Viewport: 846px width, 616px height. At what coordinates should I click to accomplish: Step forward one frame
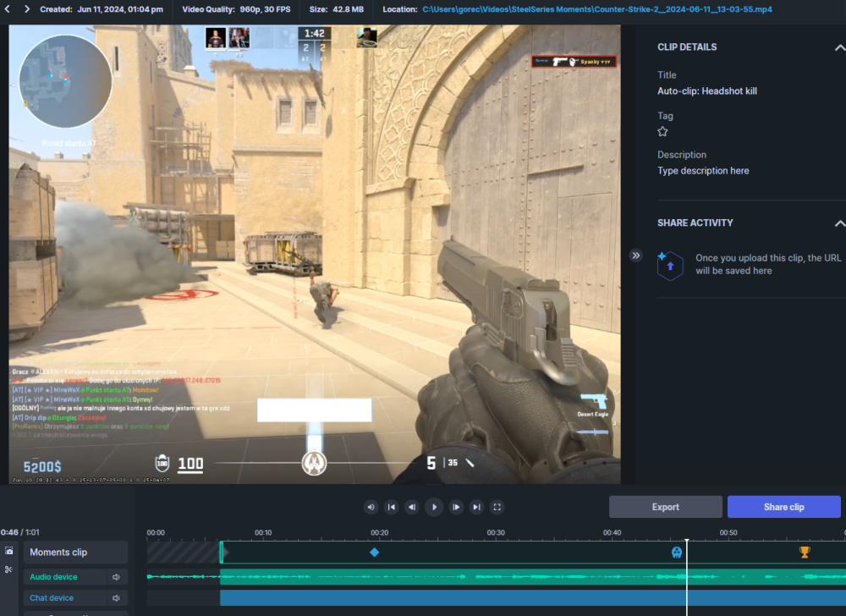pyautogui.click(x=456, y=507)
